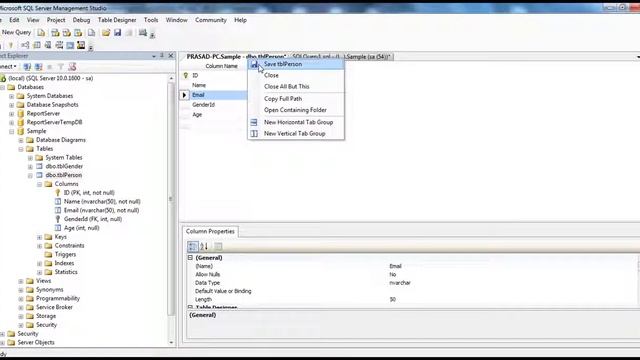Open the standard toolbar options arrow
The width and height of the screenshot is (640, 360).
tap(152, 35)
